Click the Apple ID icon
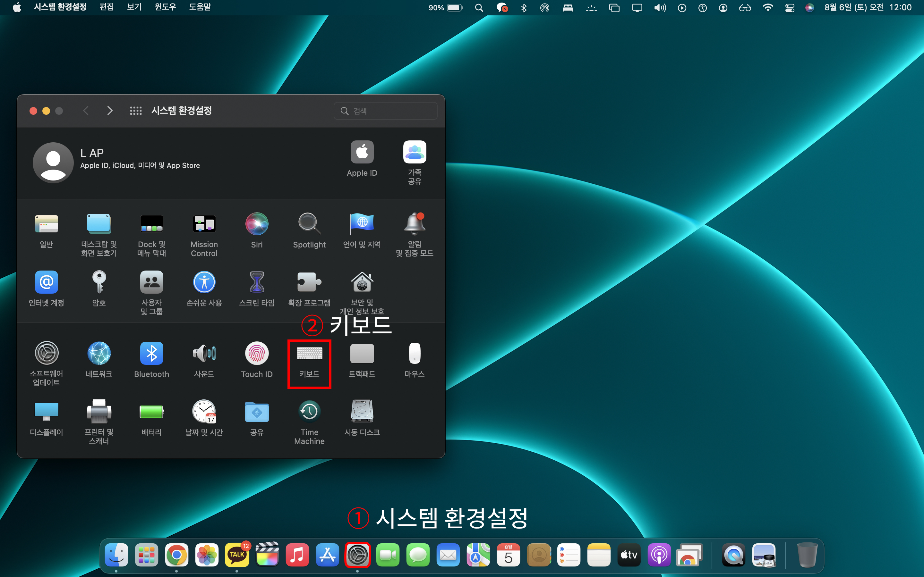 click(362, 153)
